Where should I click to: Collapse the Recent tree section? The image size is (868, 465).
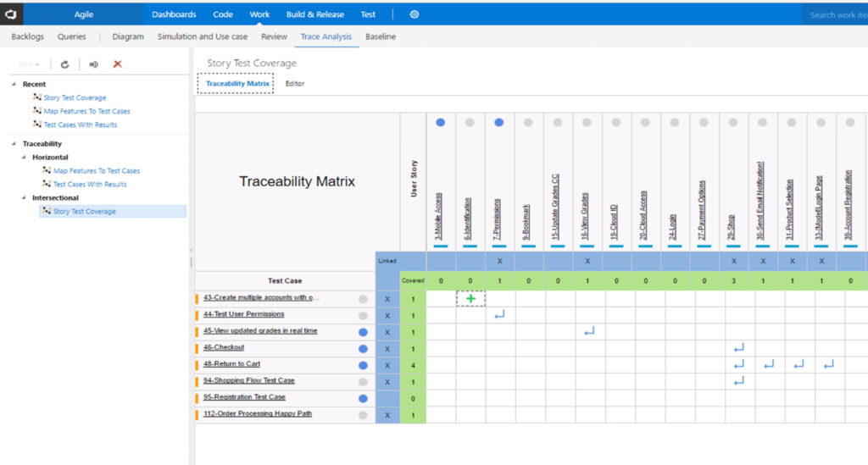pos(14,85)
